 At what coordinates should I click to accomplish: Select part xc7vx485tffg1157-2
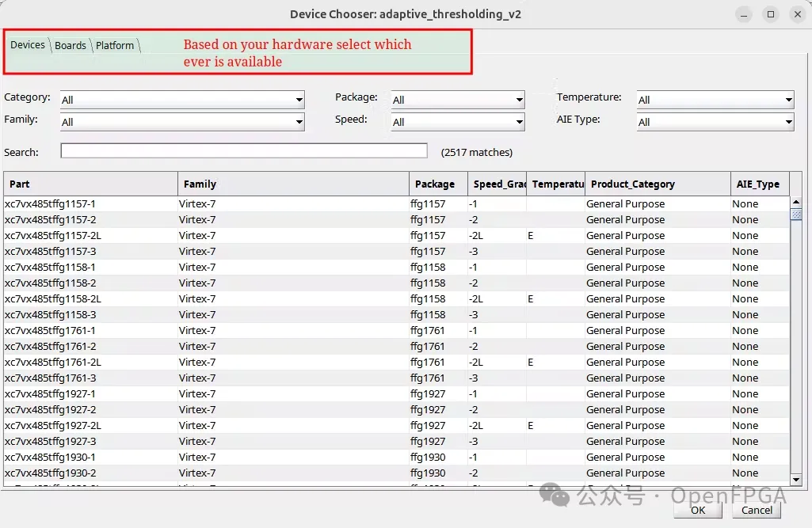(x=397, y=219)
